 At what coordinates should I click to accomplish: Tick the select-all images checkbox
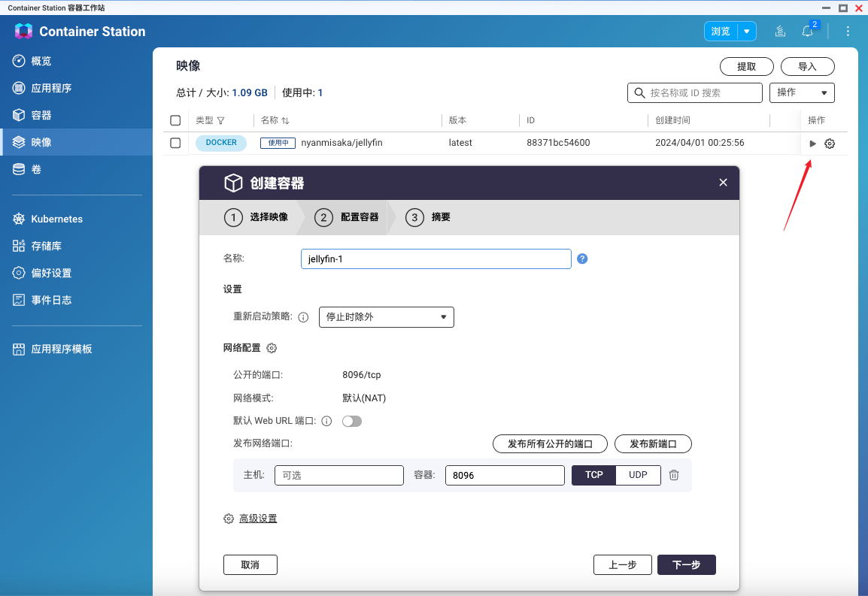tap(175, 120)
